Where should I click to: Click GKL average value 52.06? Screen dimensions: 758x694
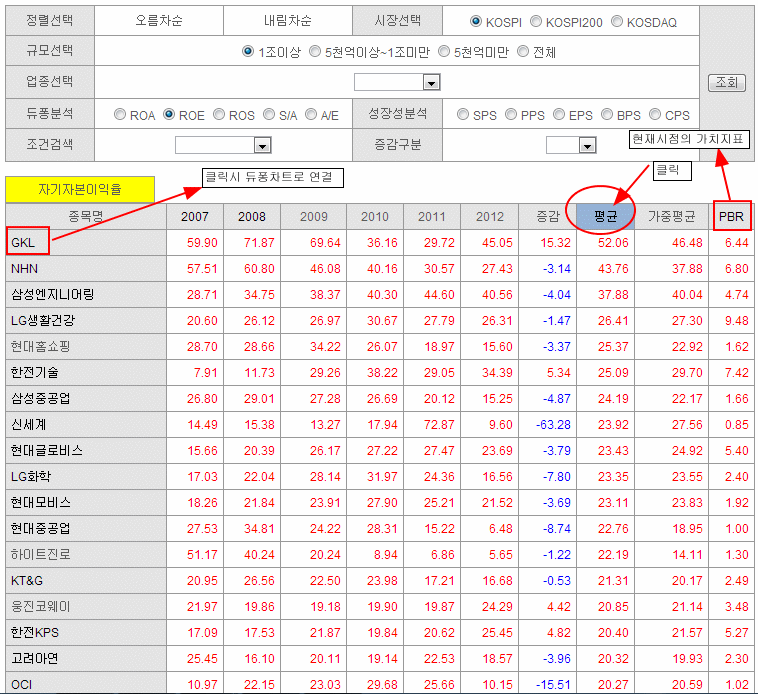coord(613,243)
